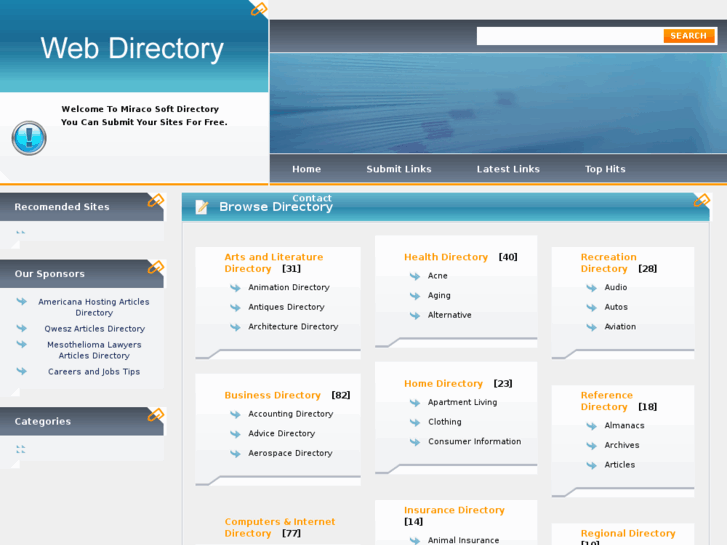Click the arrow icon next to Qwesz Articles Directory
The image size is (727, 545).
tap(21, 328)
